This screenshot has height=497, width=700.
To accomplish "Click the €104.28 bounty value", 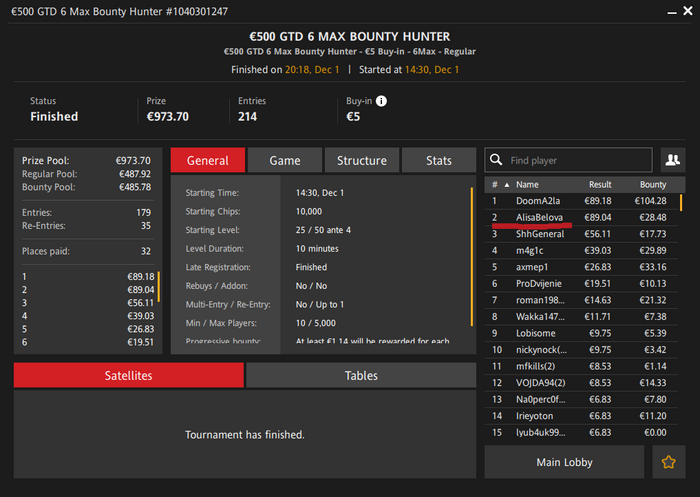I will pos(650,201).
